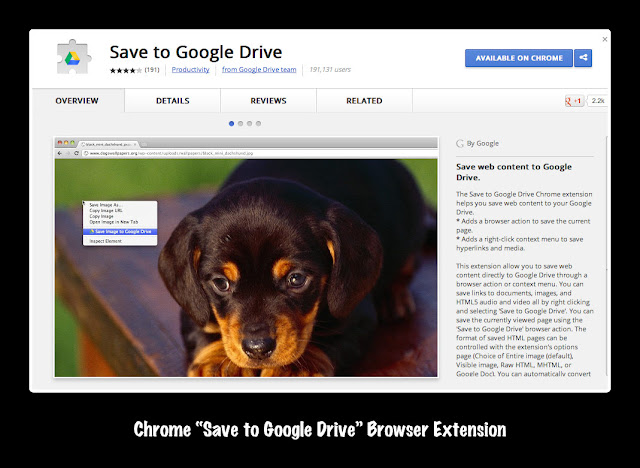Click the Save to Google Drive title
This screenshot has height=468, width=640.
tap(196, 52)
